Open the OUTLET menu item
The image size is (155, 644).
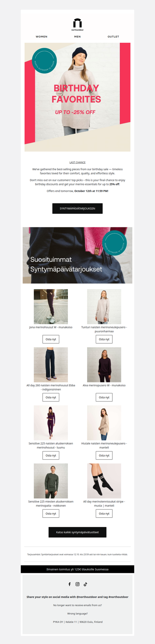113,37
